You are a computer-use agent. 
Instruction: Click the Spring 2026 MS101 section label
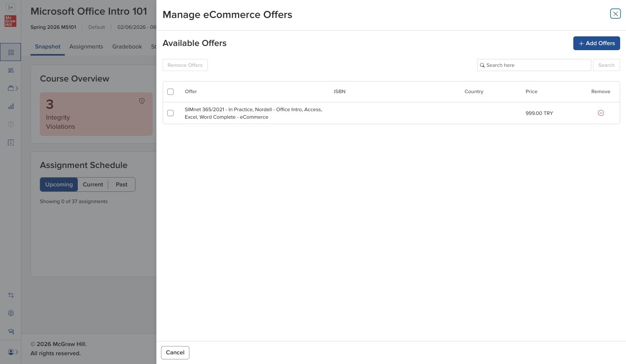[53, 27]
